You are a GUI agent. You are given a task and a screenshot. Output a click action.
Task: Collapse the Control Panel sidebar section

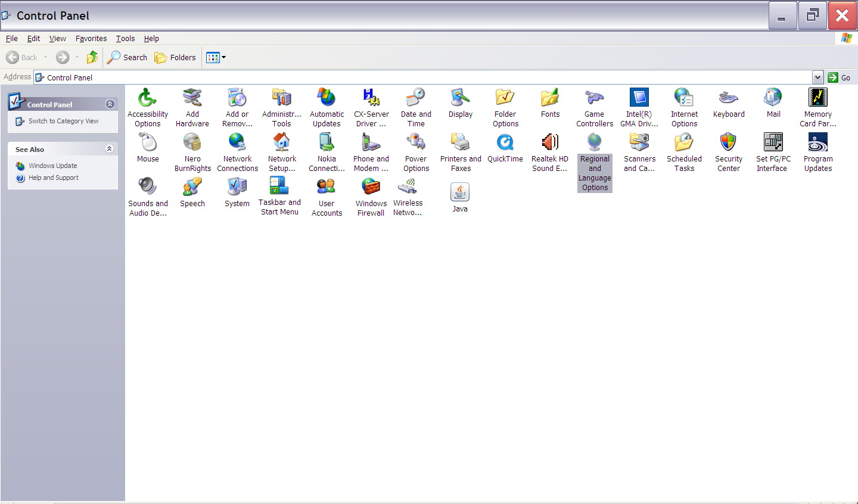tap(110, 104)
